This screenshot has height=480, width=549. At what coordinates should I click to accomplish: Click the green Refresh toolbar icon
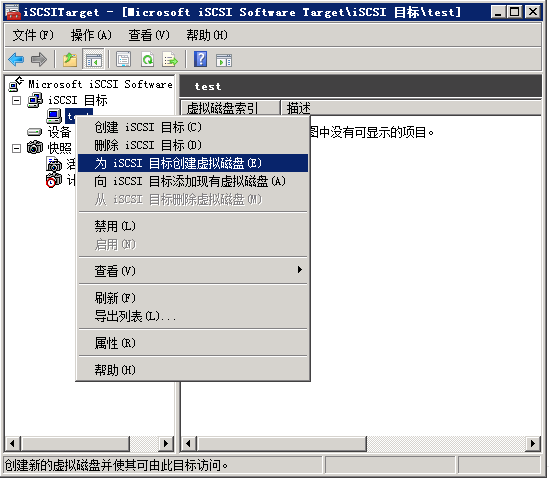point(147,60)
